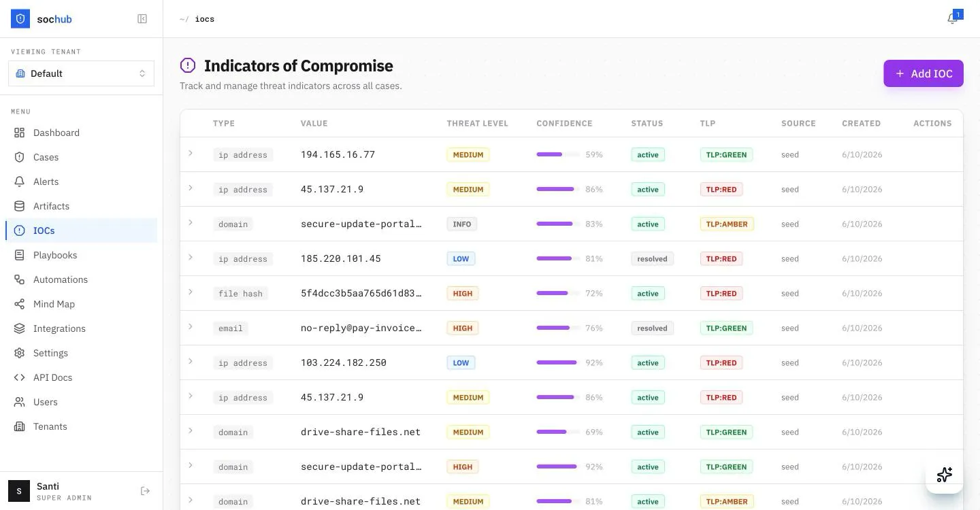Expand the drive-share-files.net 69% row

191,430
